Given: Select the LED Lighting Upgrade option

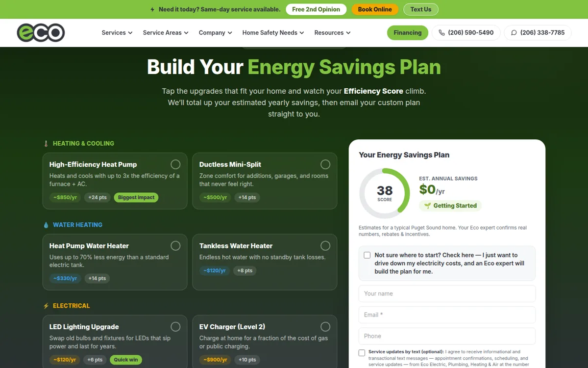Looking at the screenshot, I should tap(175, 327).
